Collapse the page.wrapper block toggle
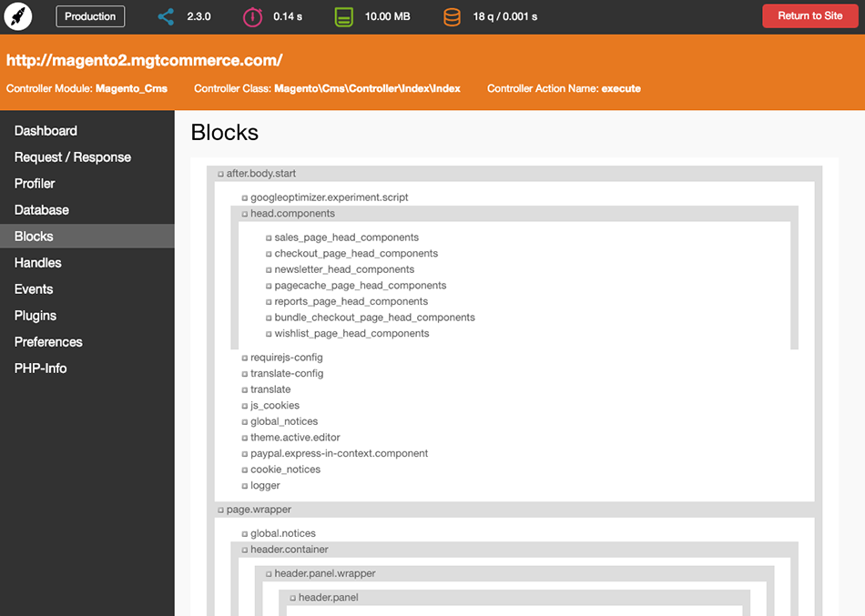The height and width of the screenshot is (616, 865). (220, 510)
